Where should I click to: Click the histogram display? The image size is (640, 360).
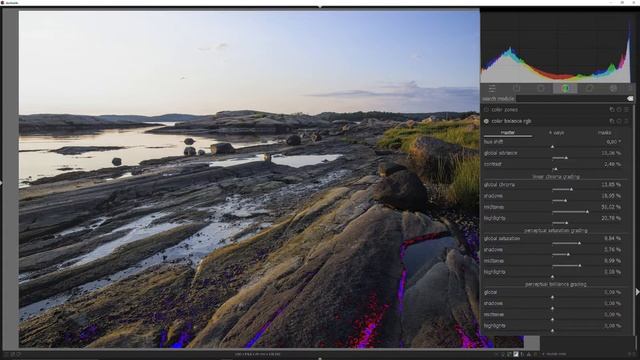(556, 47)
